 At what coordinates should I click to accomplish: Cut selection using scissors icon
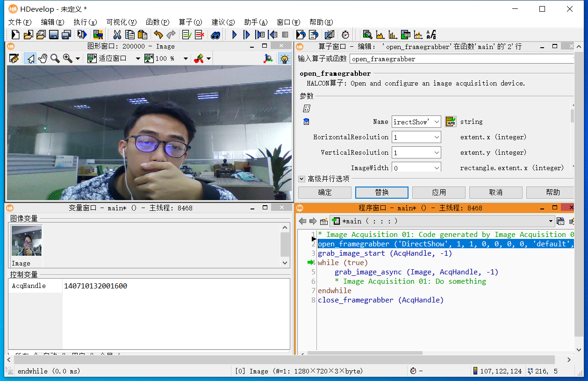pyautogui.click(x=117, y=34)
